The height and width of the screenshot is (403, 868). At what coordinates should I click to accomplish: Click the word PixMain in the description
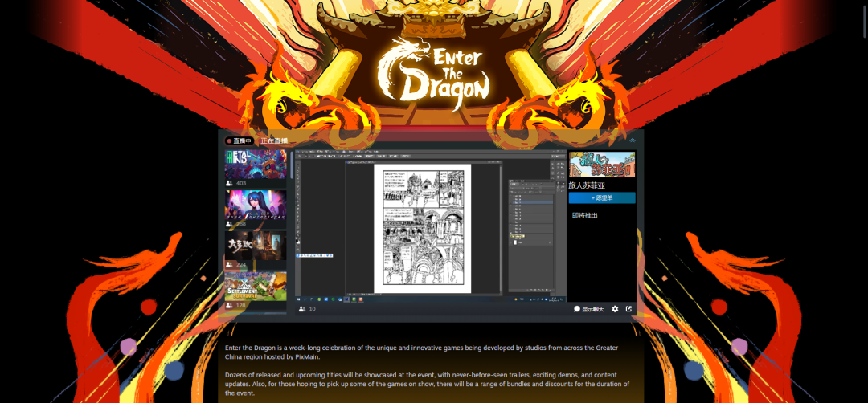tap(308, 357)
